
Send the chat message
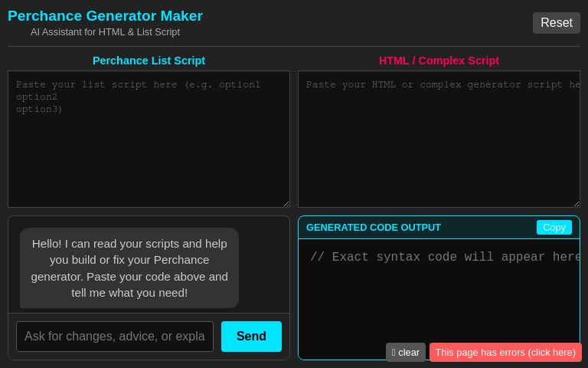click(x=251, y=336)
